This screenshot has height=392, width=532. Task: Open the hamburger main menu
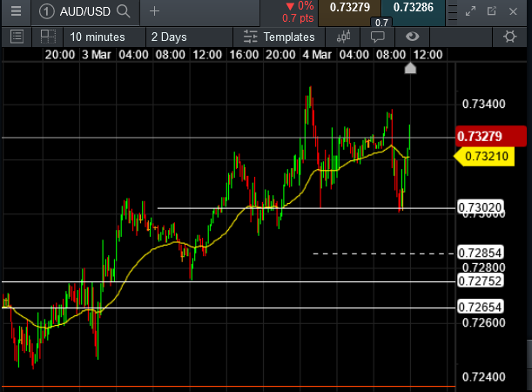(16, 11)
